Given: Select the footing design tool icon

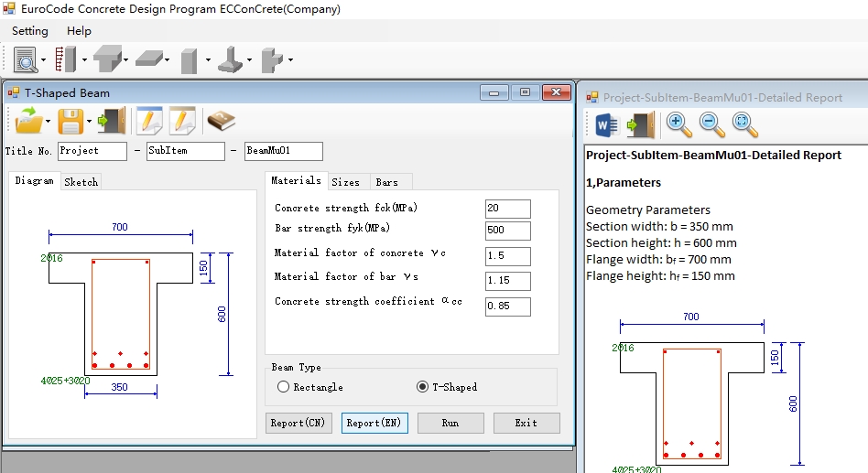Looking at the screenshot, I should pos(230,59).
